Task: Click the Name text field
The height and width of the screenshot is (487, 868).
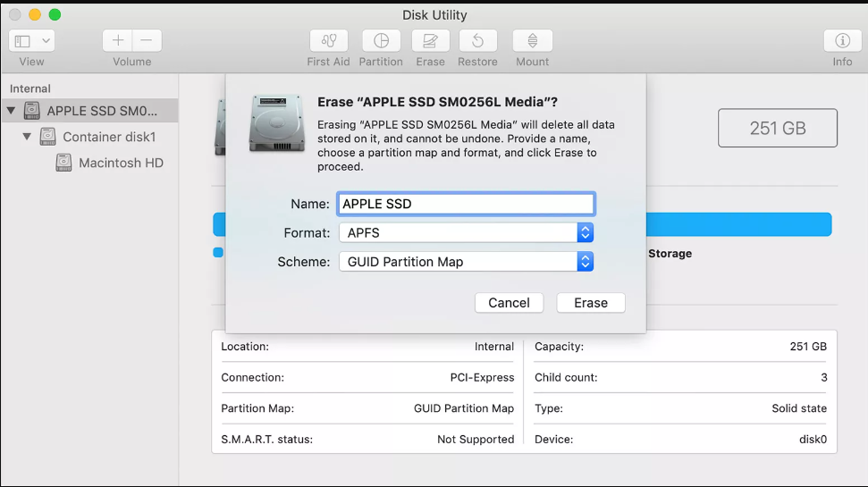Action: tap(466, 204)
